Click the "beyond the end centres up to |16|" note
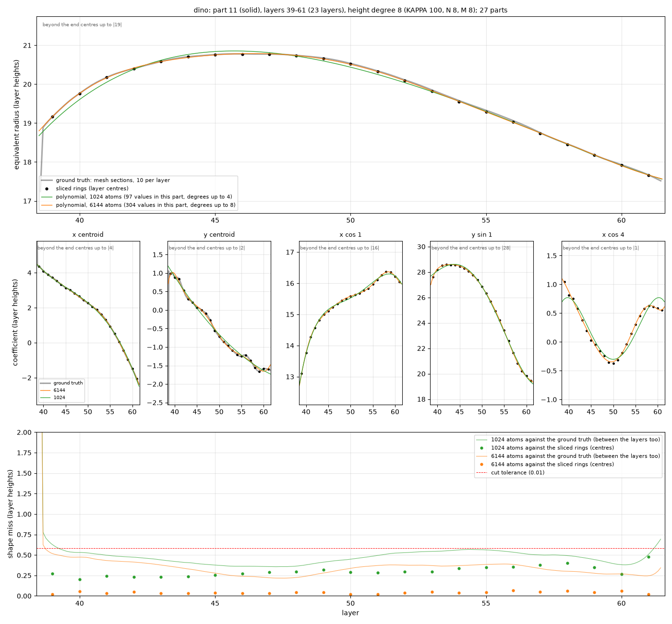Screen dimensions: 672x624 coord(340,248)
